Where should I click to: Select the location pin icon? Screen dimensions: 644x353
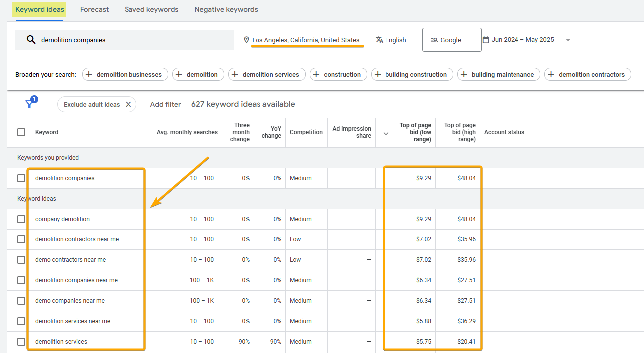coord(246,40)
